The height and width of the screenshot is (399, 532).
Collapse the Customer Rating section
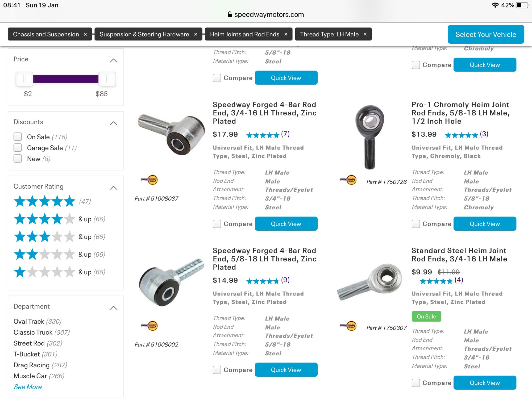click(x=114, y=188)
